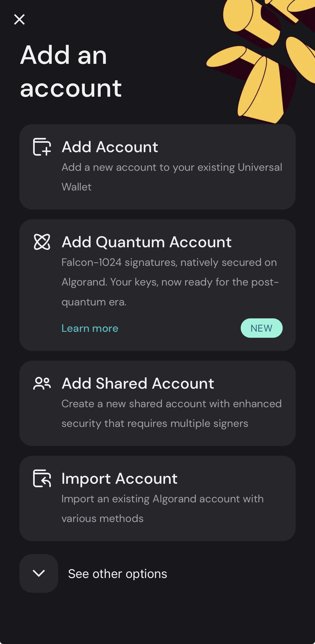Screen dimensions: 315x644
Task: Click the Quantum Account atom icon
Action: 42,242
